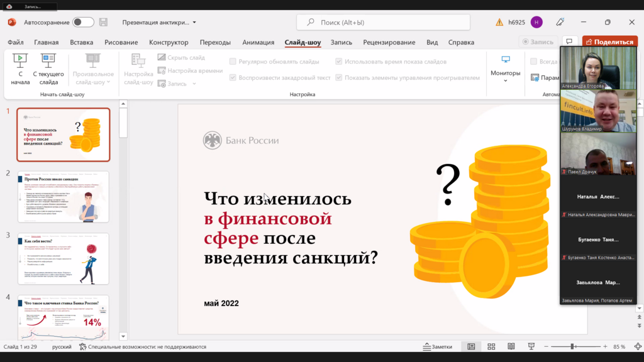Expand presentation title dropdown arrow
Image resolution: width=644 pixels, height=362 pixels.
point(194,23)
